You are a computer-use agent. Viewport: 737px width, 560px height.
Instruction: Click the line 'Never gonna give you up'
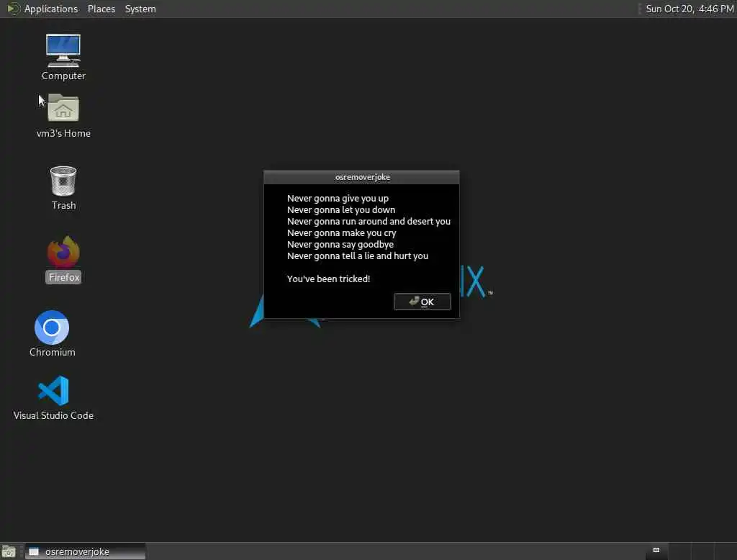(338, 199)
